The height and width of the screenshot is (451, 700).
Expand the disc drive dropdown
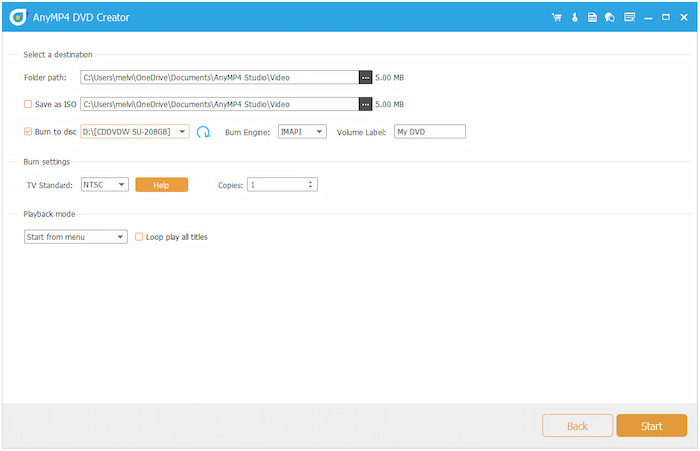(182, 131)
